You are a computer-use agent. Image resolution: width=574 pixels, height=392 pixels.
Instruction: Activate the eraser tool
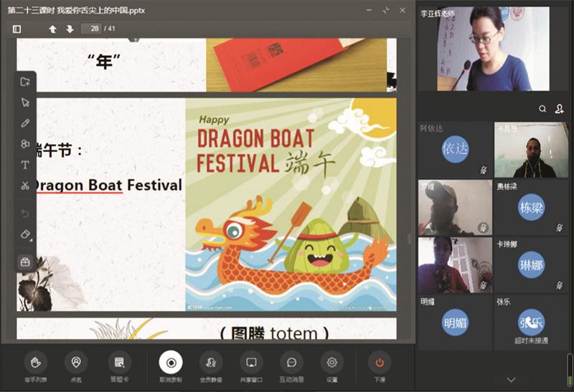pos(25,234)
